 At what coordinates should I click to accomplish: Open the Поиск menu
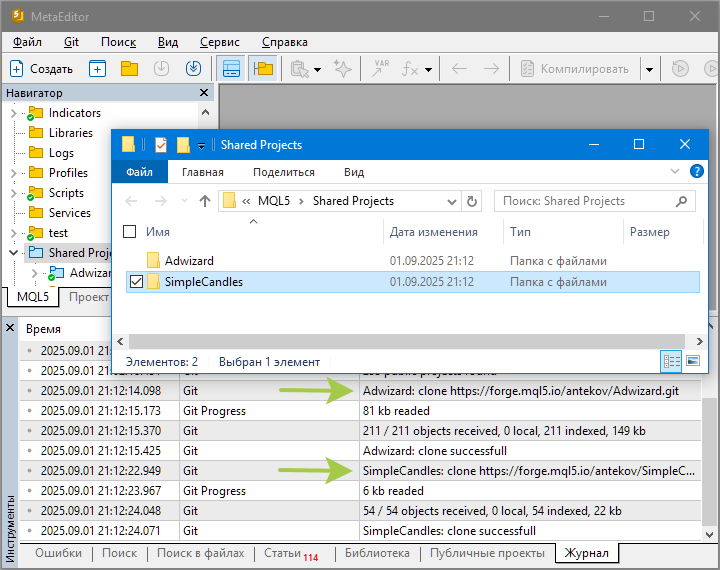(x=118, y=42)
